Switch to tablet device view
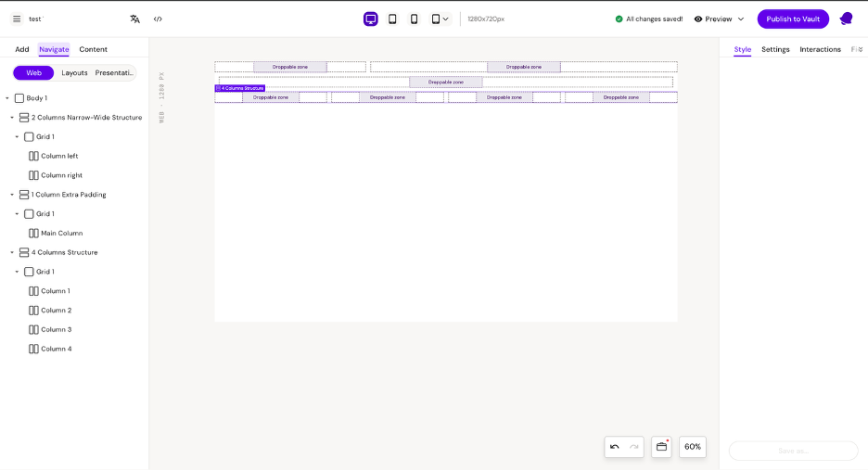The height and width of the screenshot is (471, 868). coord(392,19)
